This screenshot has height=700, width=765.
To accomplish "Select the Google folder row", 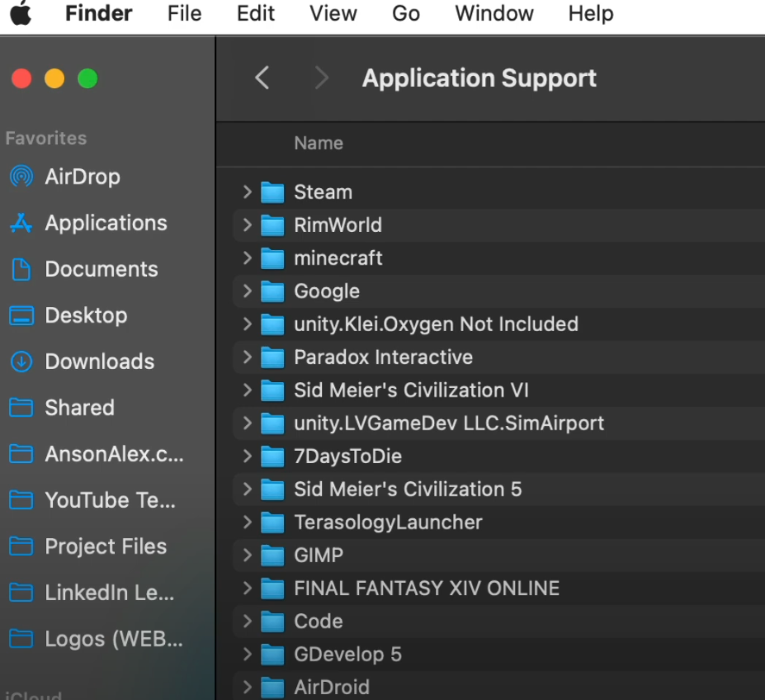I will tap(327, 291).
